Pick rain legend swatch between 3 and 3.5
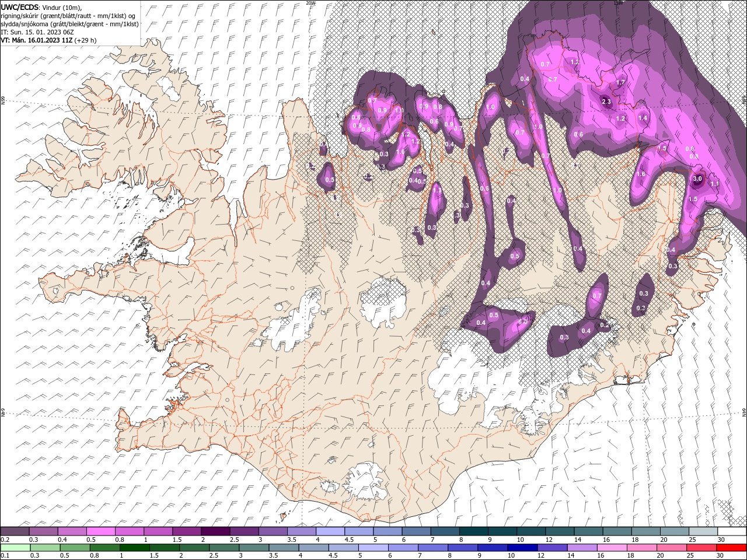Image resolution: width=747 pixels, height=560 pixels. [x=254, y=548]
